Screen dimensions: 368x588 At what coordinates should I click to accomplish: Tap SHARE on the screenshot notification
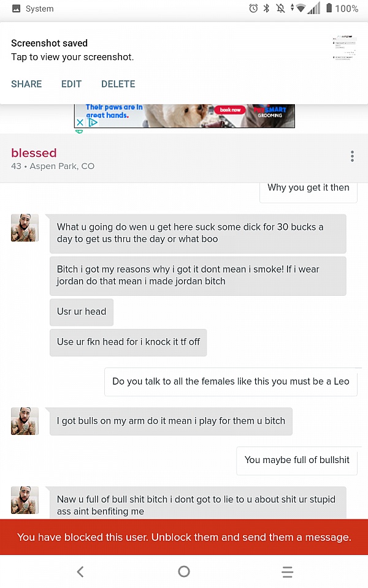[x=26, y=84]
